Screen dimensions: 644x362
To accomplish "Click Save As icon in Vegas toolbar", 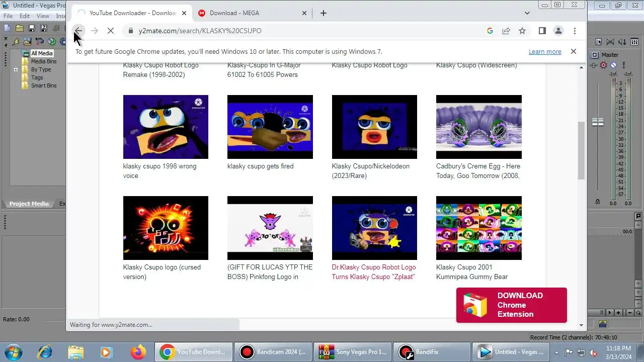I will point(43,28).
